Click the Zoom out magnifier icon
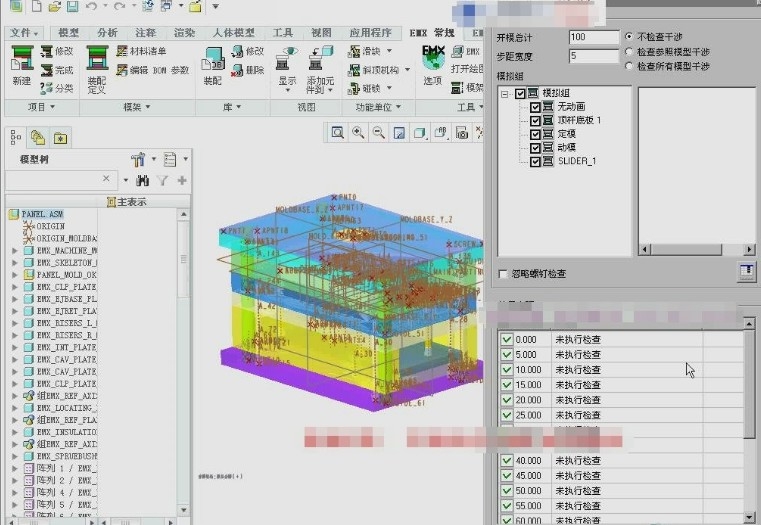The width and height of the screenshot is (761, 525). (x=379, y=132)
